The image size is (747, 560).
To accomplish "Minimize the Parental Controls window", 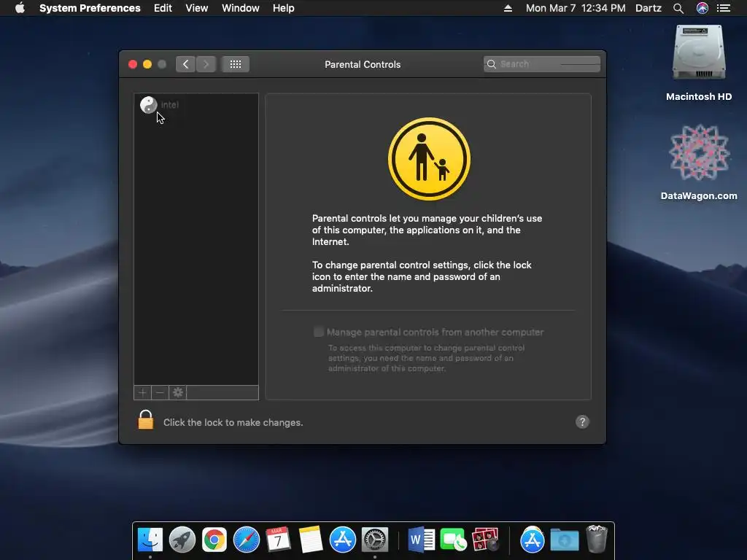I will 147,64.
